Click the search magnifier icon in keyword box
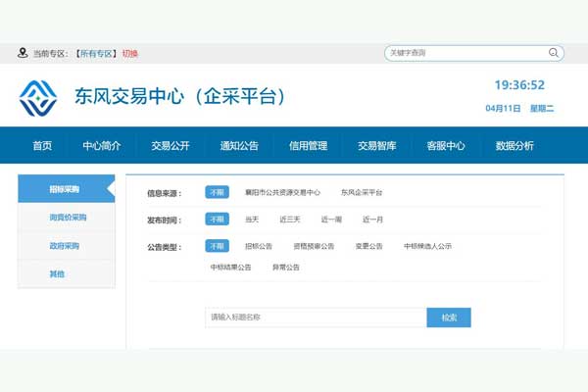This screenshot has height=392, width=588. click(x=554, y=53)
